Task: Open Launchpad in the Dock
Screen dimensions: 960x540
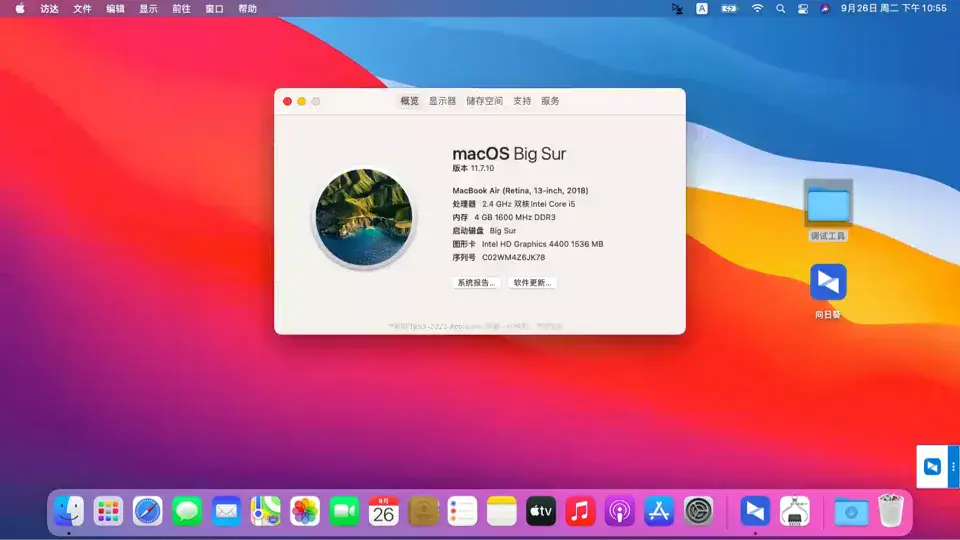Action: 108,511
